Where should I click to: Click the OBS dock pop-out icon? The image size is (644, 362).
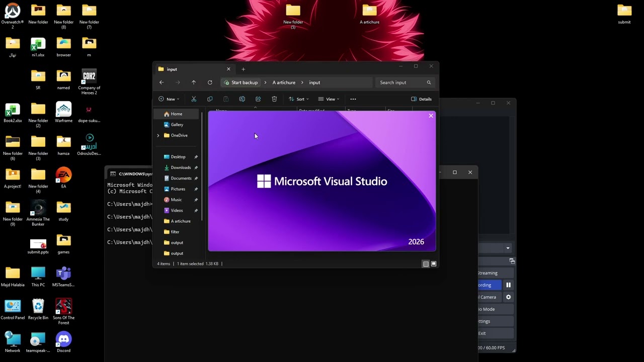pos(512,261)
